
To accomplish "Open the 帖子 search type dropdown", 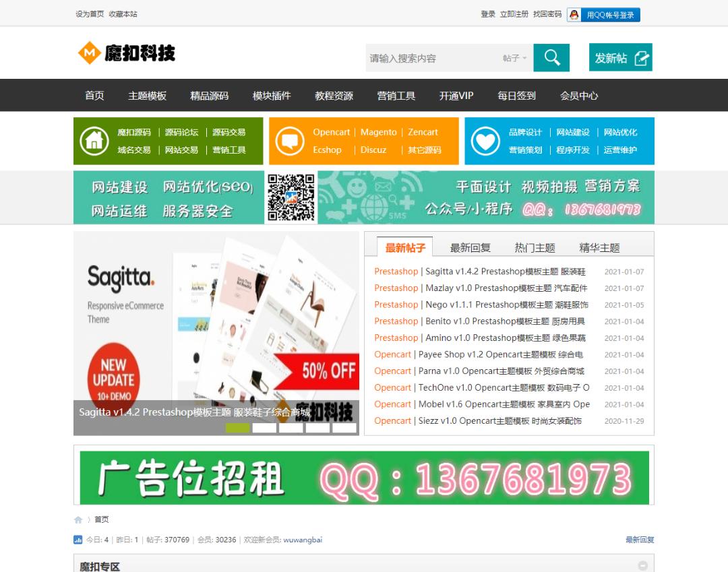I will click(x=514, y=58).
